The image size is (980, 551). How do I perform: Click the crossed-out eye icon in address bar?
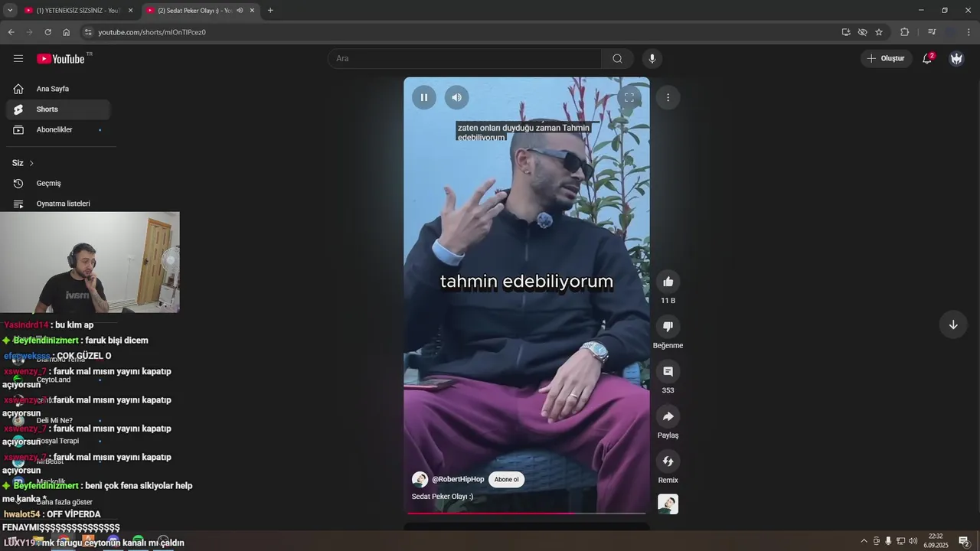click(862, 32)
